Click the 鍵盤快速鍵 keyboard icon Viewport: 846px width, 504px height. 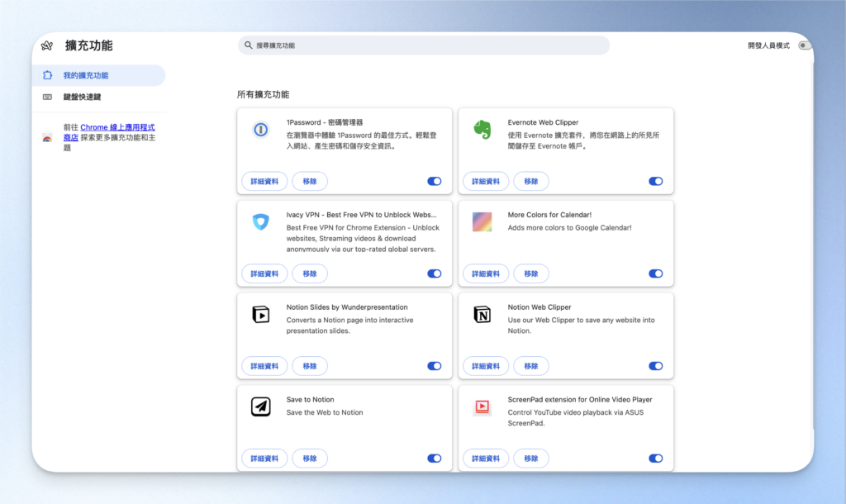click(x=47, y=97)
